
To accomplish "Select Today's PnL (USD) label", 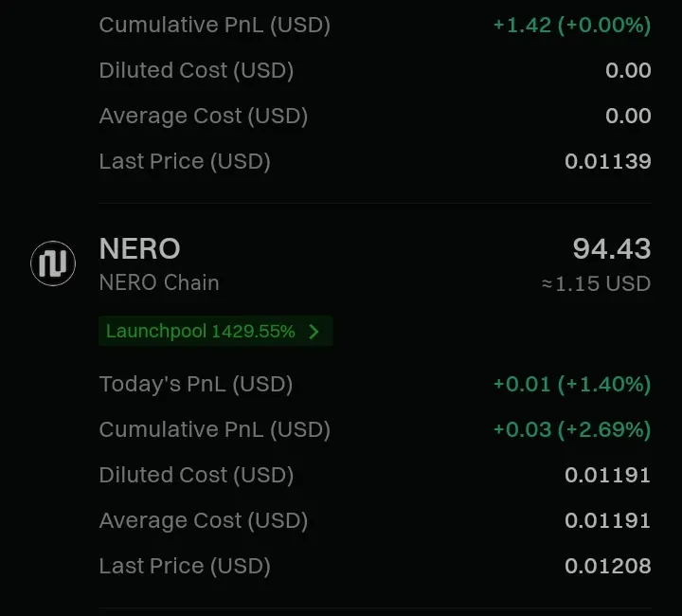I will (x=196, y=385).
